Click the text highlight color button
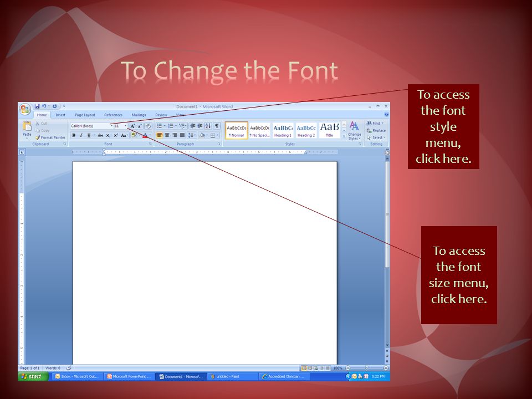The width and height of the screenshot is (532, 399). point(134,135)
